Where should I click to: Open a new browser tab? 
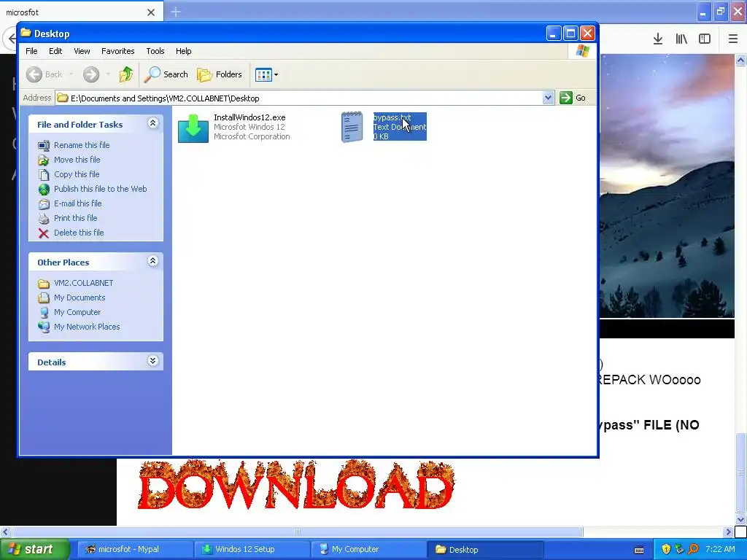[x=176, y=12]
